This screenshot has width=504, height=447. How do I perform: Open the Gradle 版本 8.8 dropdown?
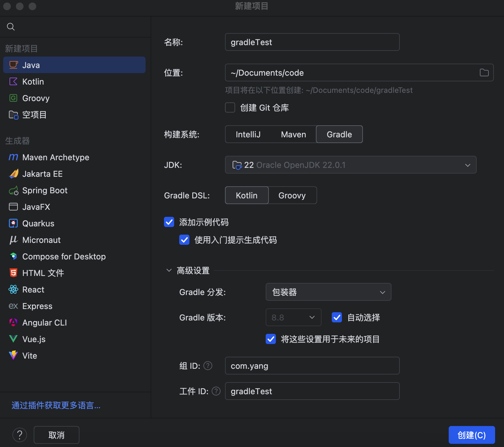[293, 317]
